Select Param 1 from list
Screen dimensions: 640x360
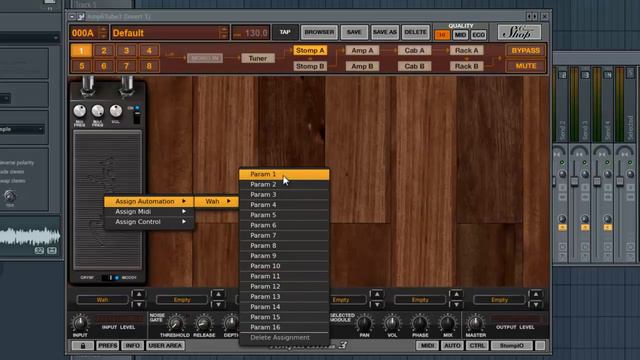284,174
